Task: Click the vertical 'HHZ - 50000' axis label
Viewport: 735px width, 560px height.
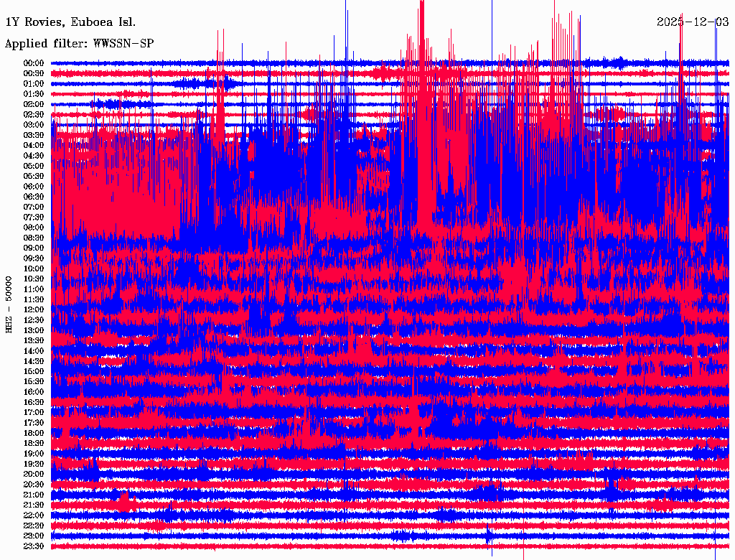Action: [9, 304]
